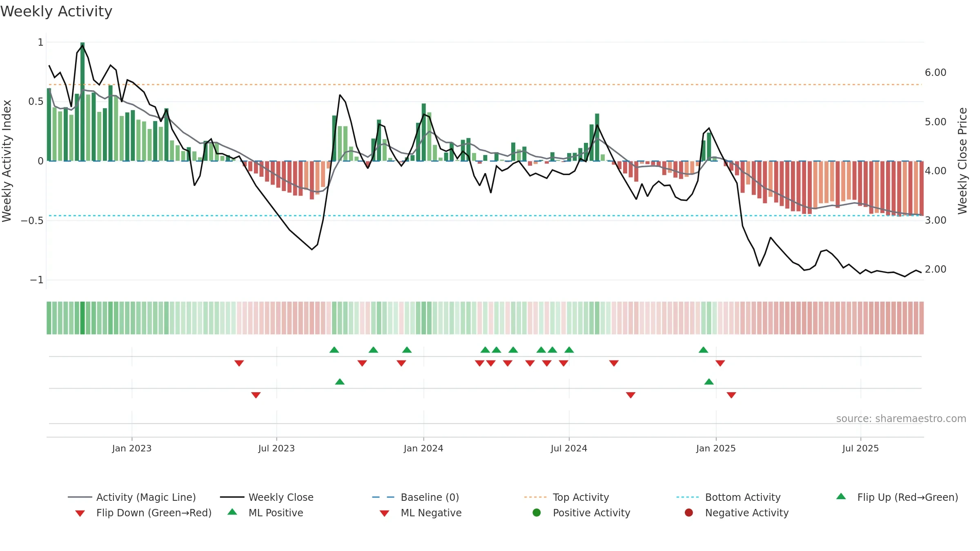Click the Bottom Activity legend item

click(x=728, y=497)
